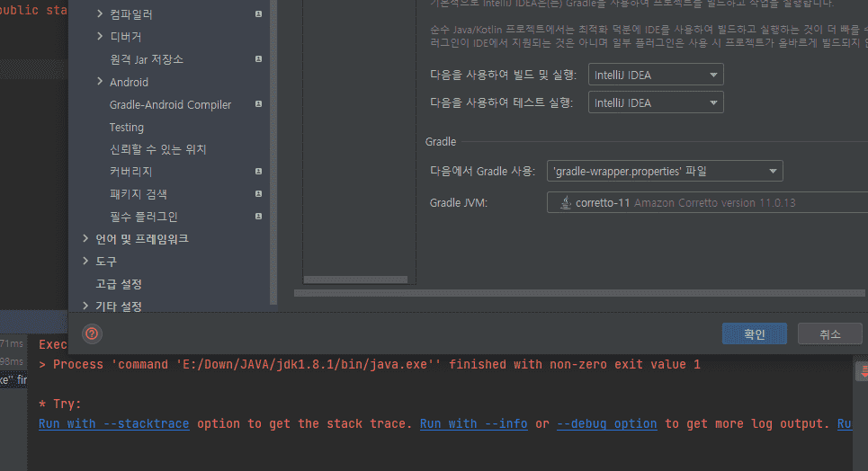Select the 고급 설정 settings page
This screenshot has width=868, height=471.
click(x=119, y=284)
